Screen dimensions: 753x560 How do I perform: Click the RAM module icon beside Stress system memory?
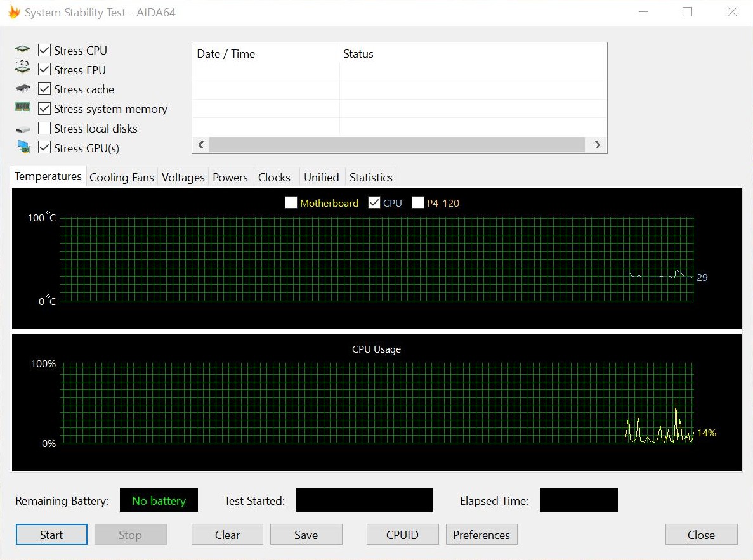(x=23, y=107)
